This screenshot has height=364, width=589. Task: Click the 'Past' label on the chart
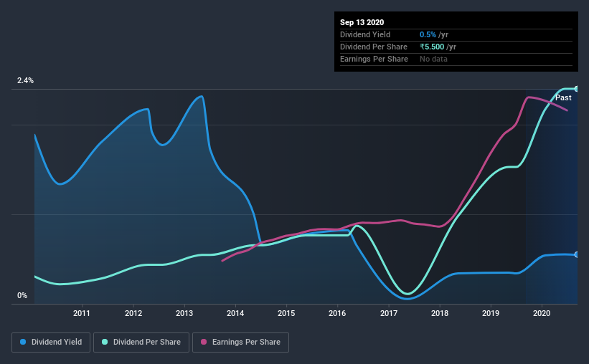click(x=563, y=97)
